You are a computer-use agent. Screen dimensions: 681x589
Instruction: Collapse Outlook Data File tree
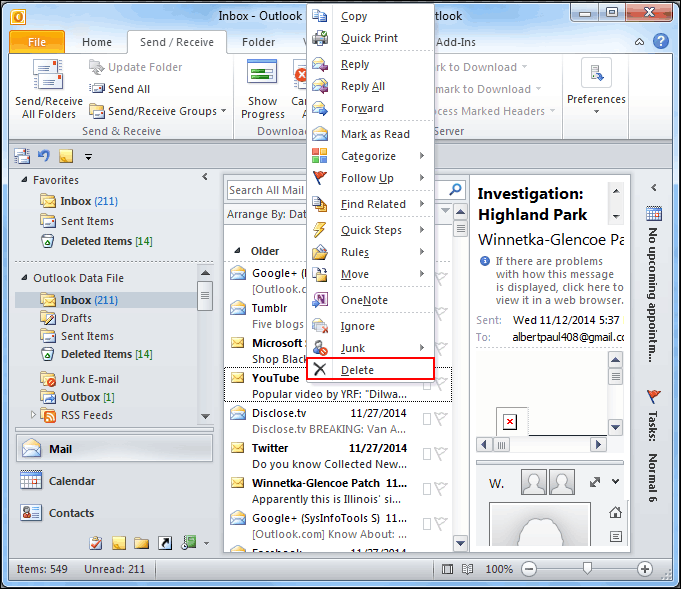click(x=24, y=278)
